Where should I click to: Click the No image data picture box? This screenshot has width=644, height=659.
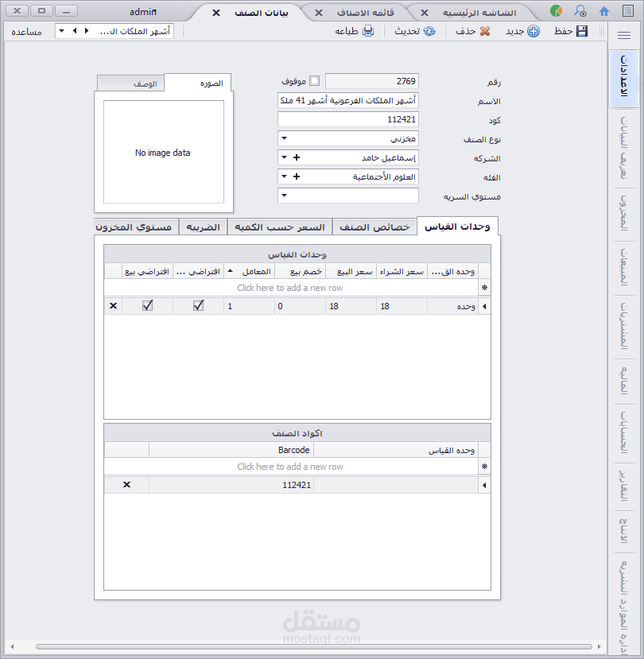pos(164,152)
